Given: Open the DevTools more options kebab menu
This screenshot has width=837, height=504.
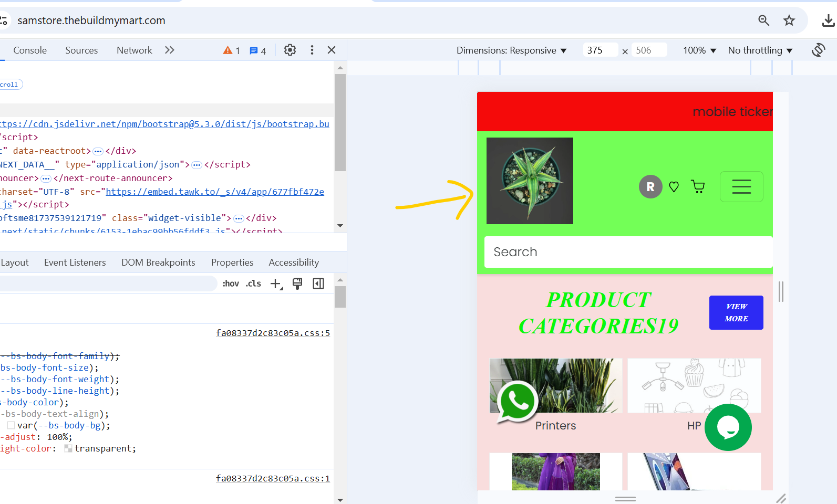Looking at the screenshot, I should pyautogui.click(x=312, y=50).
